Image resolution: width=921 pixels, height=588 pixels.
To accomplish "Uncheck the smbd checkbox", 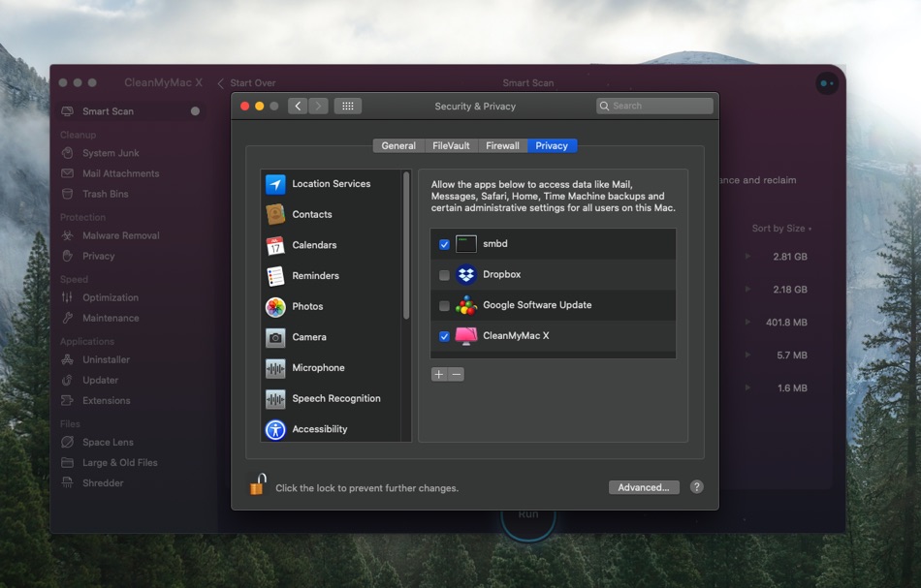I will coord(444,244).
